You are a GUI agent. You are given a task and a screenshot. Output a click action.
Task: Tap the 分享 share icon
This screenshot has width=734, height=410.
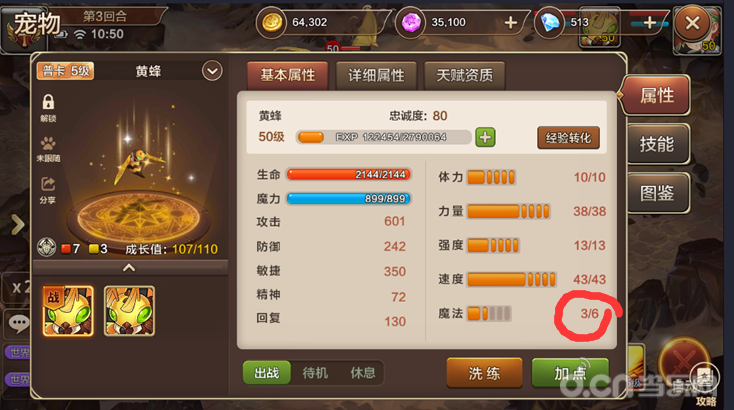[x=48, y=184]
